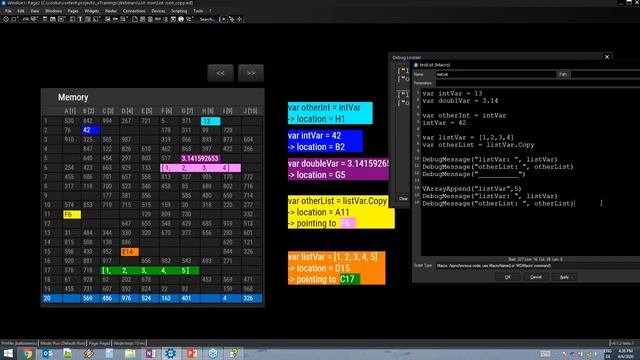Open the Pages menu
Viewport: 640px width, 360px height.
73,11
